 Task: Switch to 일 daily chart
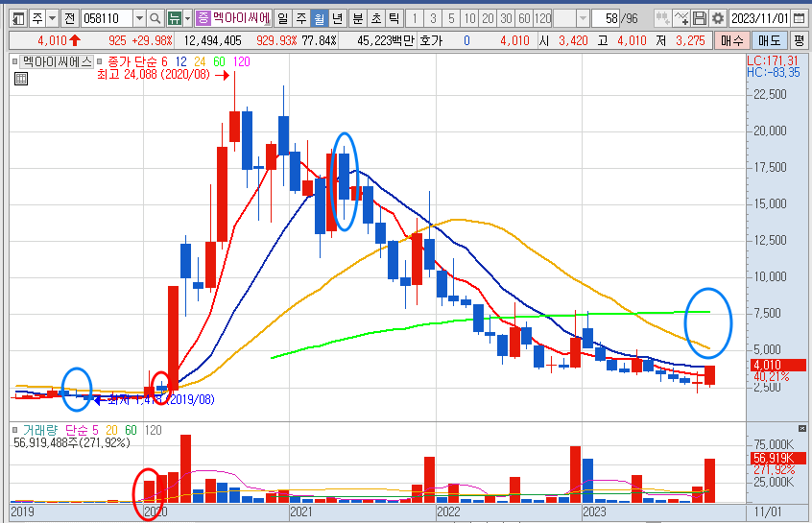(282, 19)
